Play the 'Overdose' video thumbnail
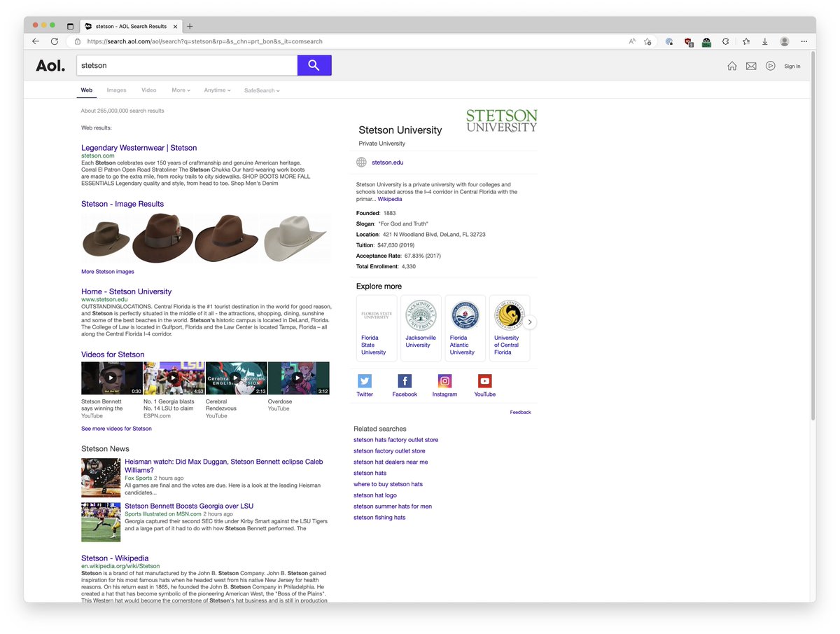Viewport: 840px width, 634px height. click(298, 378)
